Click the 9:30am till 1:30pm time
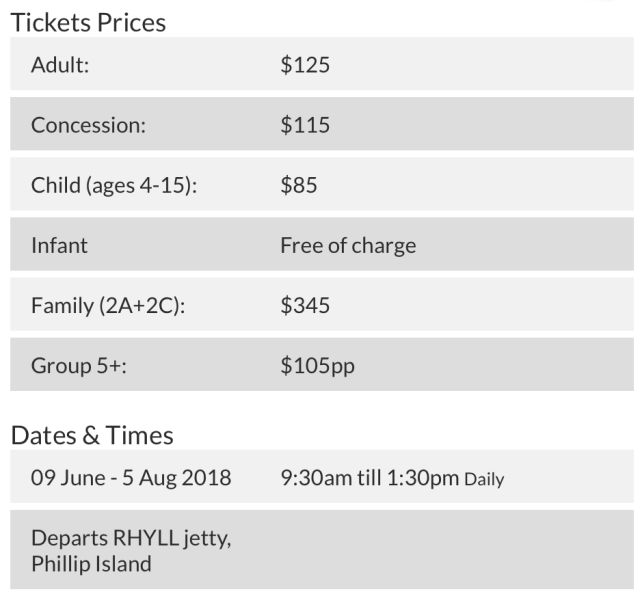640x596 pixels. click(x=369, y=478)
